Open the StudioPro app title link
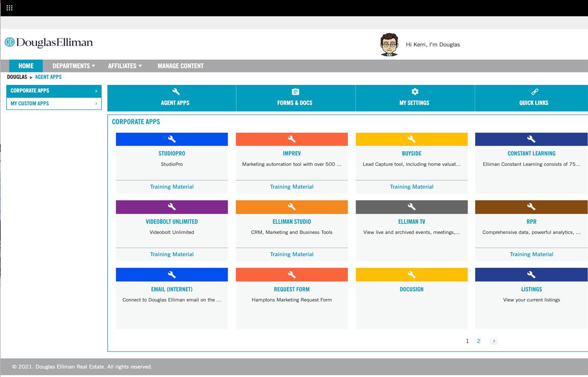The image size is (588, 377). click(x=172, y=153)
